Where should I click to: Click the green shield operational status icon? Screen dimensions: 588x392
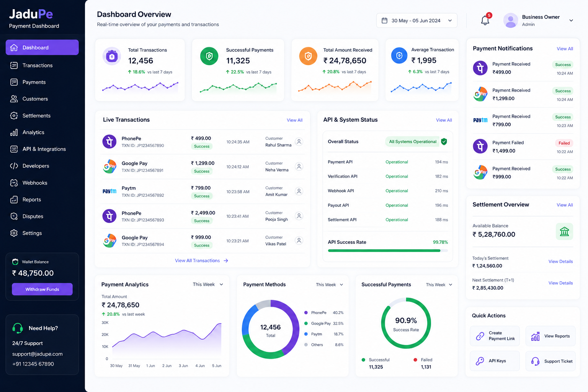coord(444,142)
